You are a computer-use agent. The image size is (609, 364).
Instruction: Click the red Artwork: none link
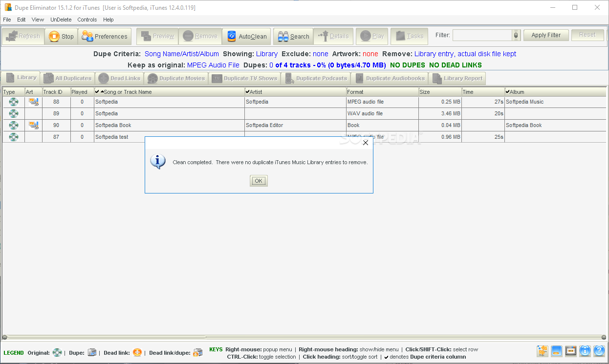coord(370,54)
